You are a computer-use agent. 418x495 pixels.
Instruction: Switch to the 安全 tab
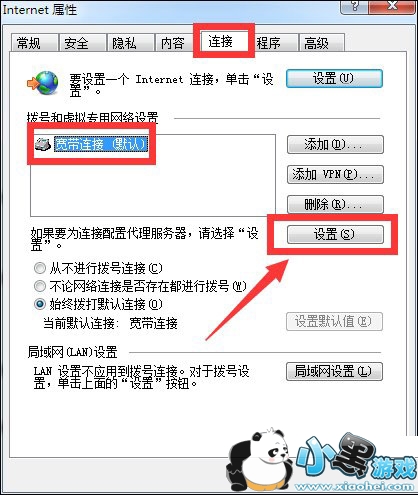(x=76, y=43)
